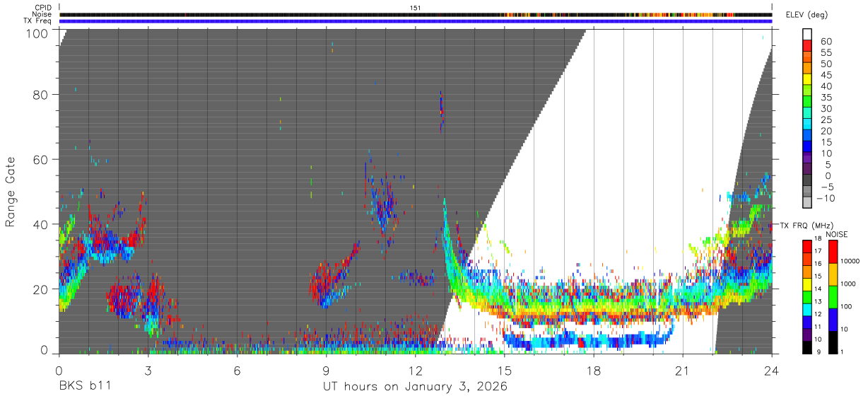
Task: Click the x-axis tick label '18'
Action: coord(594,370)
